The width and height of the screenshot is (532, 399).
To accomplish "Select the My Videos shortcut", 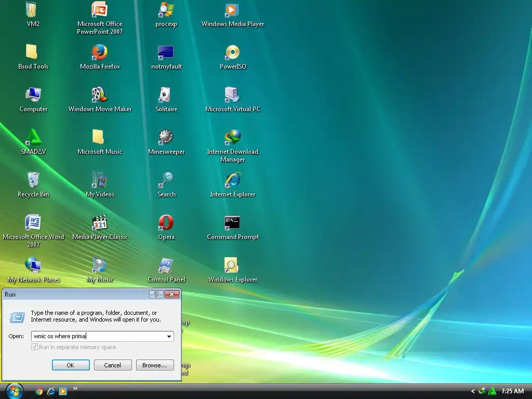I will pos(99,180).
